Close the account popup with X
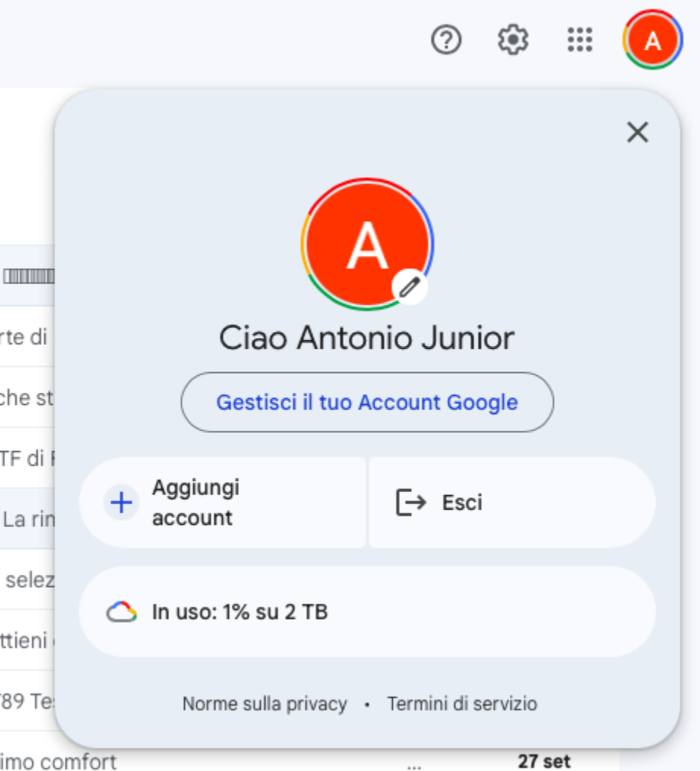 (x=638, y=132)
